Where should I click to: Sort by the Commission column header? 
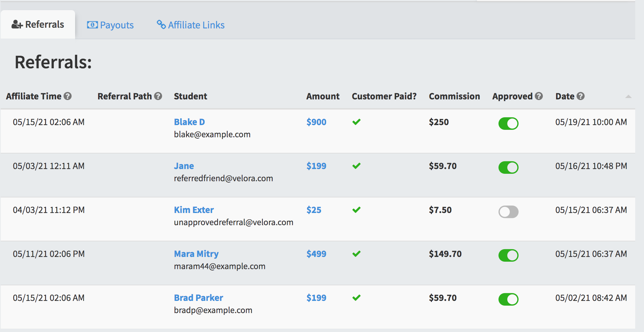(x=454, y=96)
